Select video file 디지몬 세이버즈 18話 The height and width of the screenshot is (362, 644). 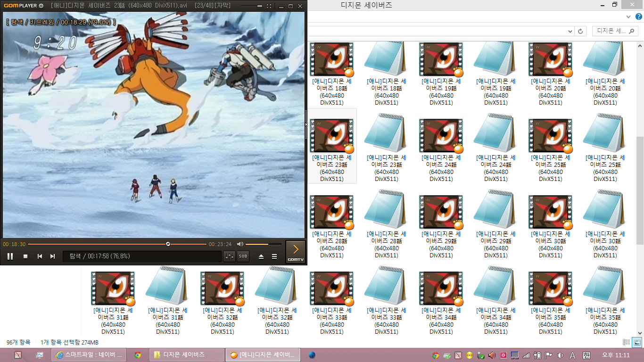click(332, 74)
